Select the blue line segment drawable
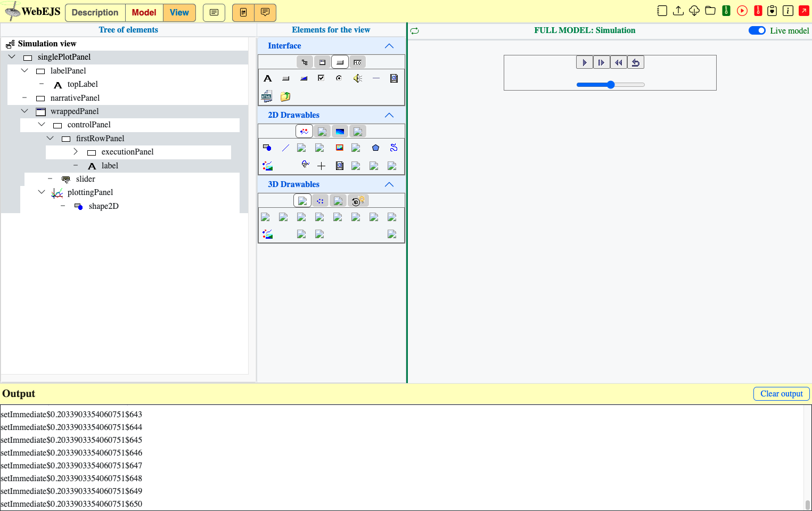812x511 pixels. pyautogui.click(x=286, y=148)
